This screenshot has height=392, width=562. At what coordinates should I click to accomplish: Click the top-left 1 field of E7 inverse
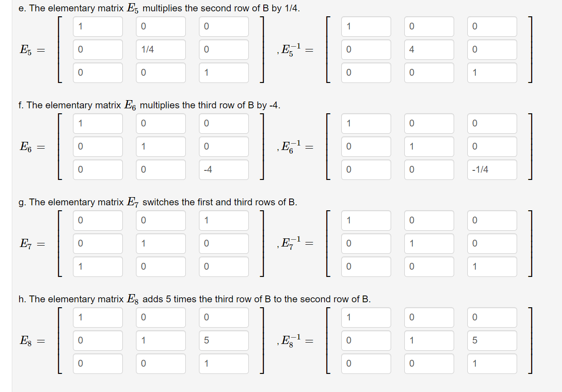tap(366, 220)
